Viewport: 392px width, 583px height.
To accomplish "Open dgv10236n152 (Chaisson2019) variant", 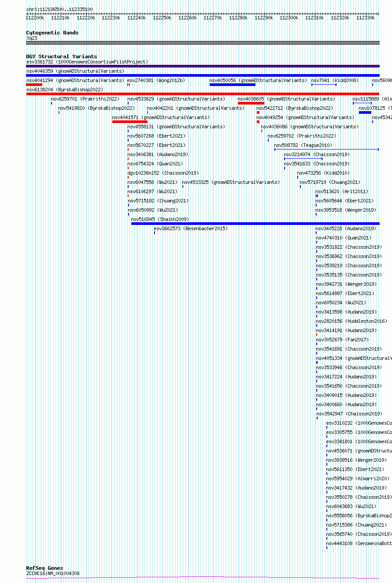I will (x=163, y=173).
